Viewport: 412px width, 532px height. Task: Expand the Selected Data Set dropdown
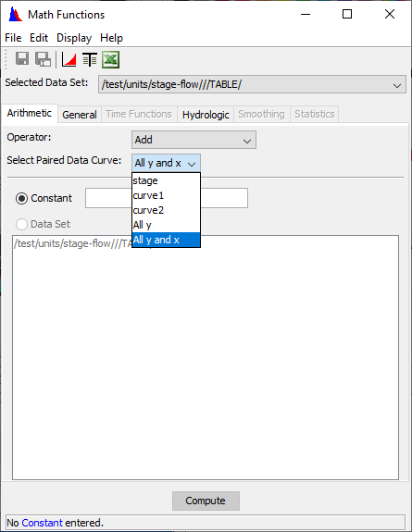[252, 84]
